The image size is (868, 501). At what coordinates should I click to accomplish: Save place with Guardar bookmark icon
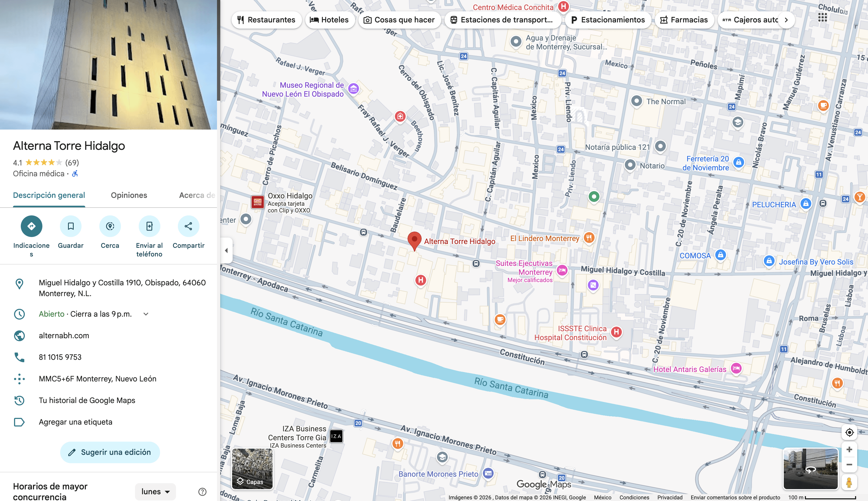click(x=70, y=226)
